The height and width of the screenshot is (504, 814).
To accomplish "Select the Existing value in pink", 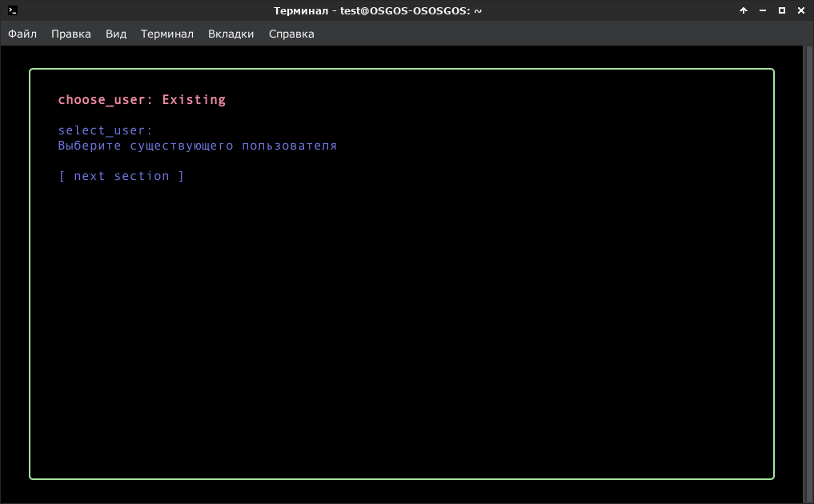I will pos(194,100).
